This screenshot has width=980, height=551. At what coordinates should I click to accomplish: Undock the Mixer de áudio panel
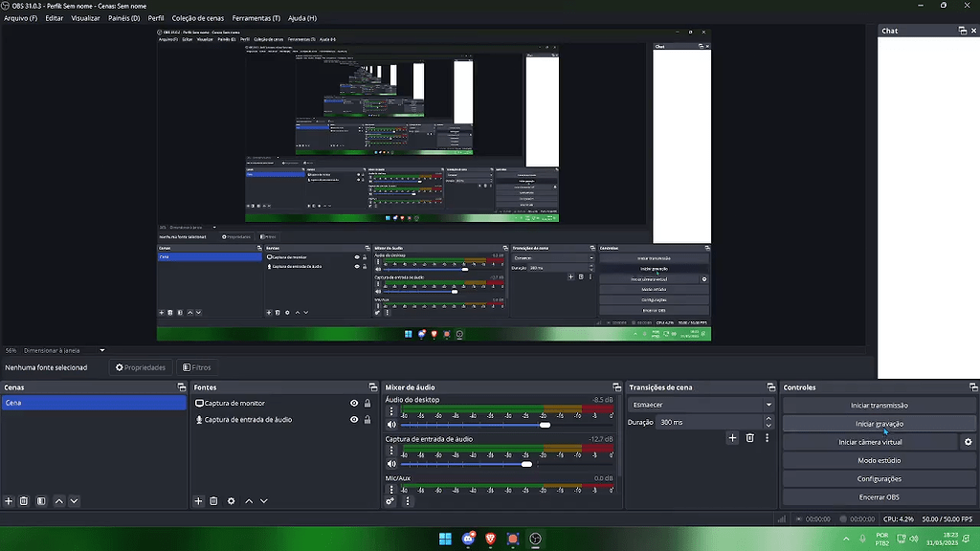coord(617,387)
